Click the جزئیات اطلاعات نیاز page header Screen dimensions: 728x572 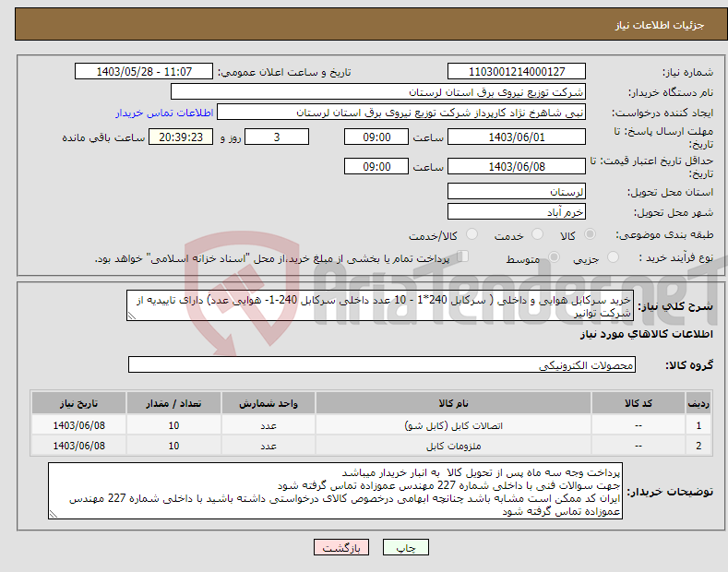tap(660, 25)
